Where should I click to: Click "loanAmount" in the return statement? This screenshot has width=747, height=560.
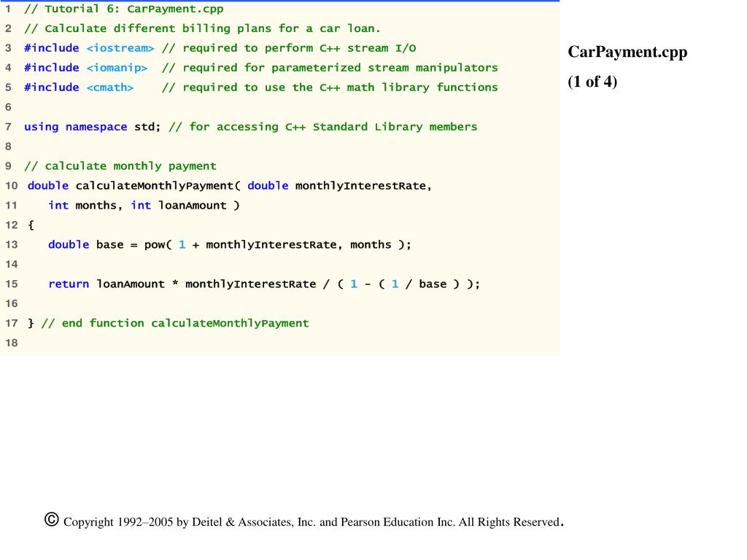131,284
